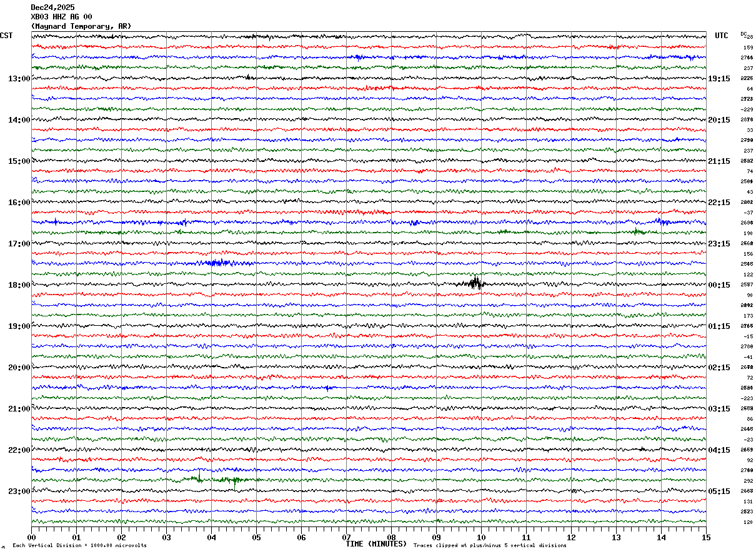
Task: Select minute 12 on the time axis
Action: point(571,537)
